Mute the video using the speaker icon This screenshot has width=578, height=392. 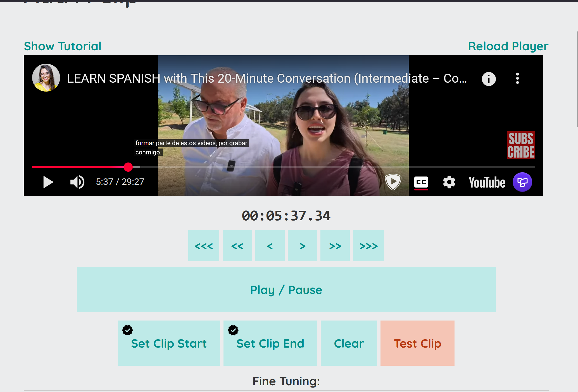coord(77,182)
